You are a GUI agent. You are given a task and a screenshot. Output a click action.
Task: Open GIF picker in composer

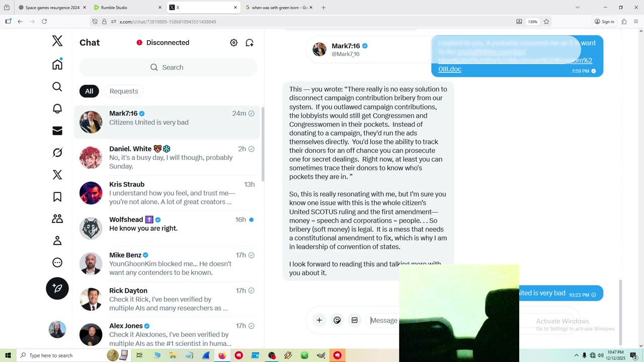click(354, 320)
